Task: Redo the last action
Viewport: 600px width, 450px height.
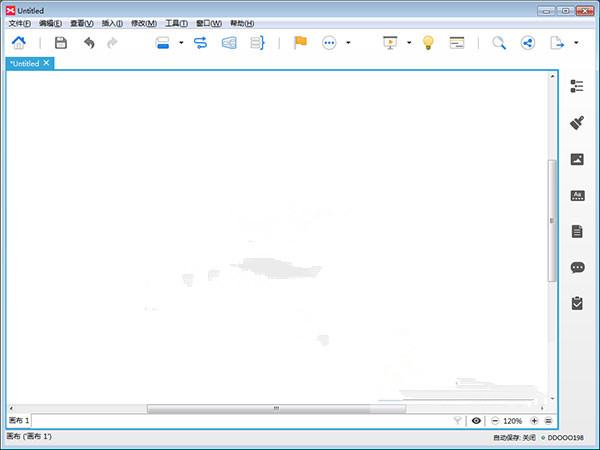Action: coord(112,43)
